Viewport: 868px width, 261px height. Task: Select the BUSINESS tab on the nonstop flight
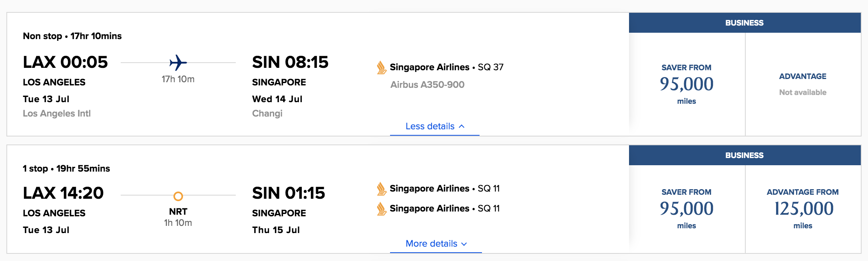[745, 23]
